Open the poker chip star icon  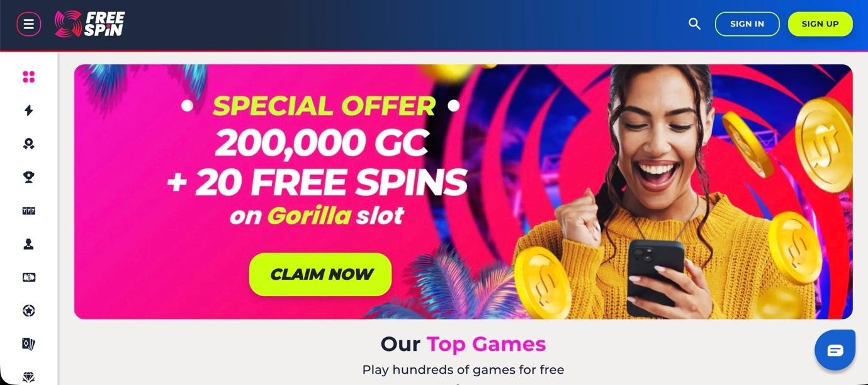(x=28, y=311)
